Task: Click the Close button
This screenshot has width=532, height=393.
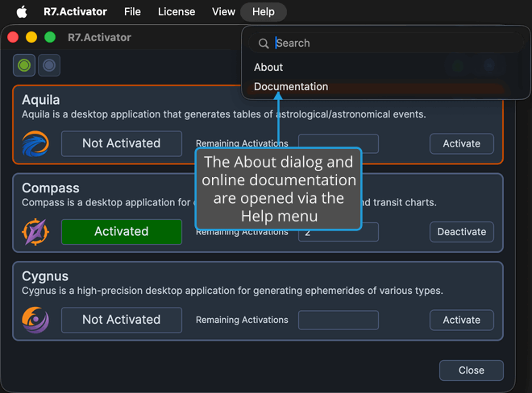Action: [472, 370]
